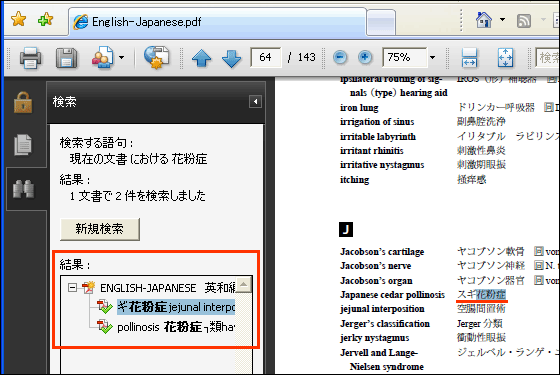Select the binoculars search panel icon

coord(24,189)
